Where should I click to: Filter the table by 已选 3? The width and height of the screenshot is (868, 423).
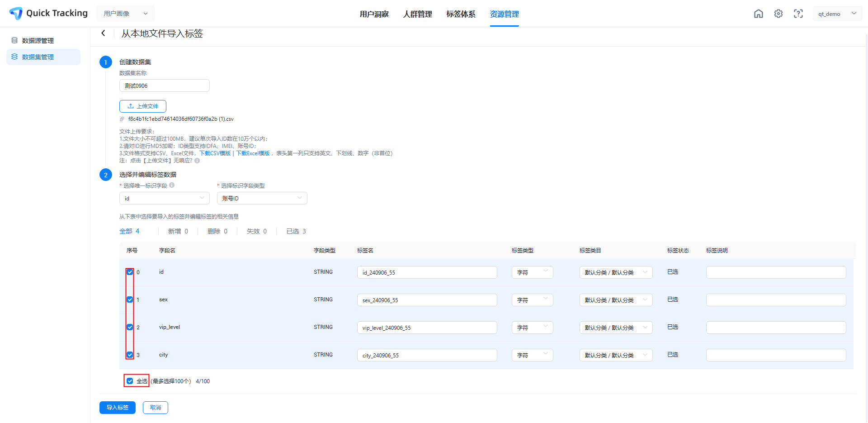point(296,231)
